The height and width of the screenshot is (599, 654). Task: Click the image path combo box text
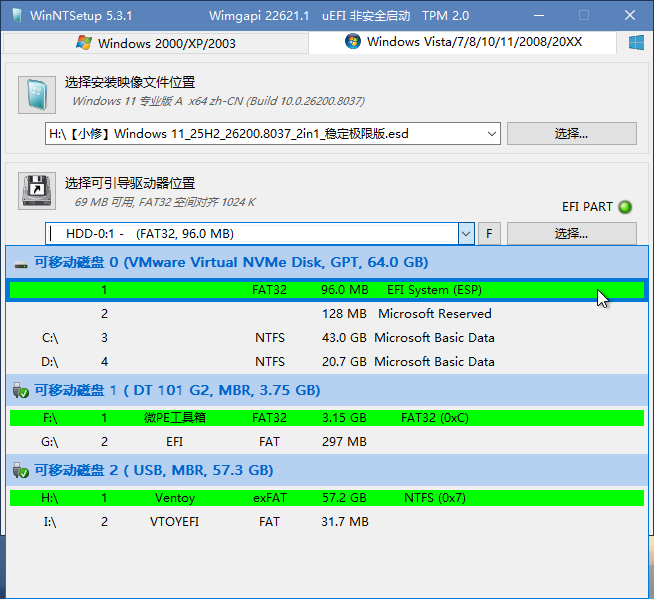coord(229,134)
